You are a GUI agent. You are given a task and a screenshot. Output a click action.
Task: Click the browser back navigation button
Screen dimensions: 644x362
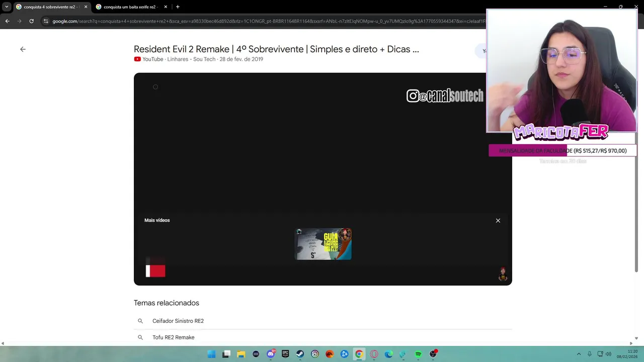pos(7,21)
